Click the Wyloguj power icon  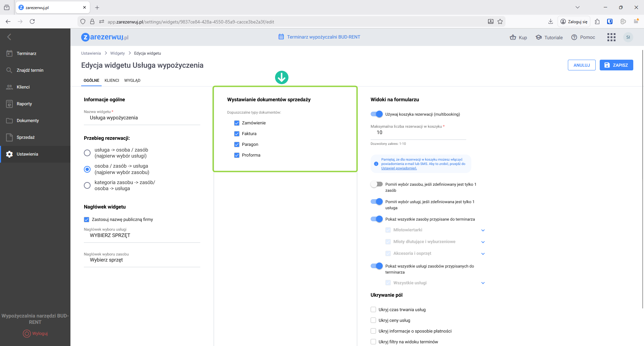pyautogui.click(x=27, y=334)
